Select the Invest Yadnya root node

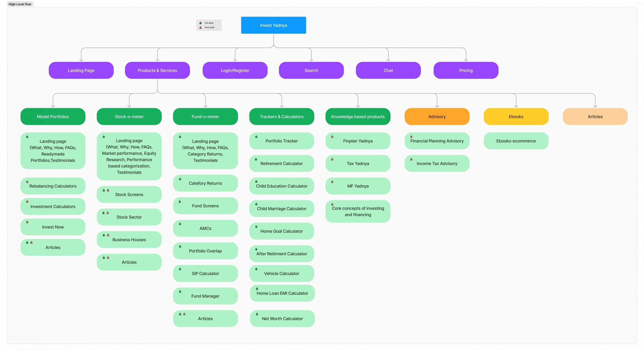click(x=273, y=25)
